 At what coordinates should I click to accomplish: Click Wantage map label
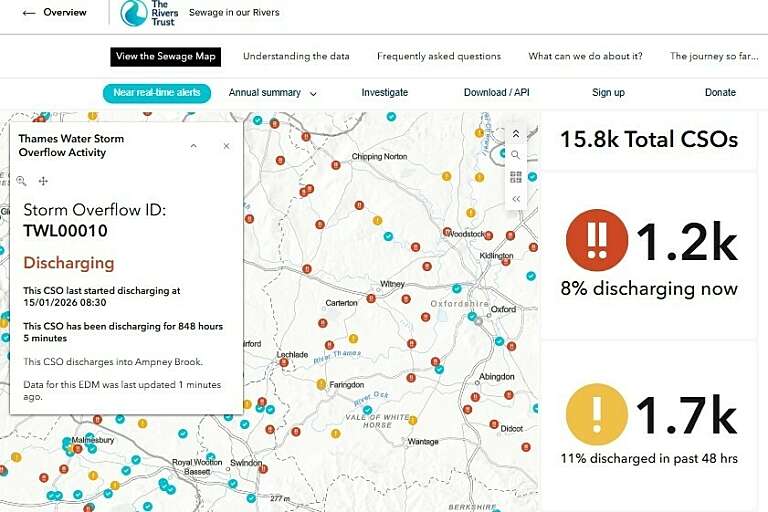[423, 442]
